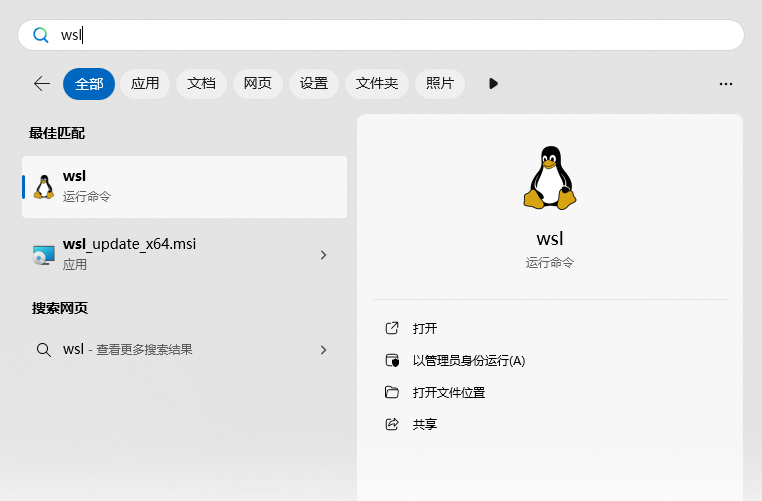Click the 最佳匹配 section heading
Viewport: 762px width, 501px height.
point(57,133)
